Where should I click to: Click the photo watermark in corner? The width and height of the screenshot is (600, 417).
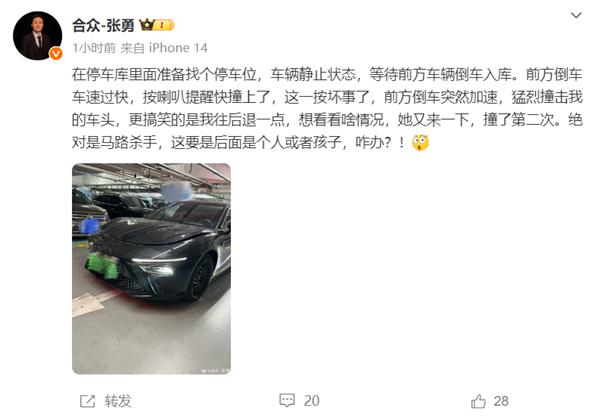pos(215,370)
